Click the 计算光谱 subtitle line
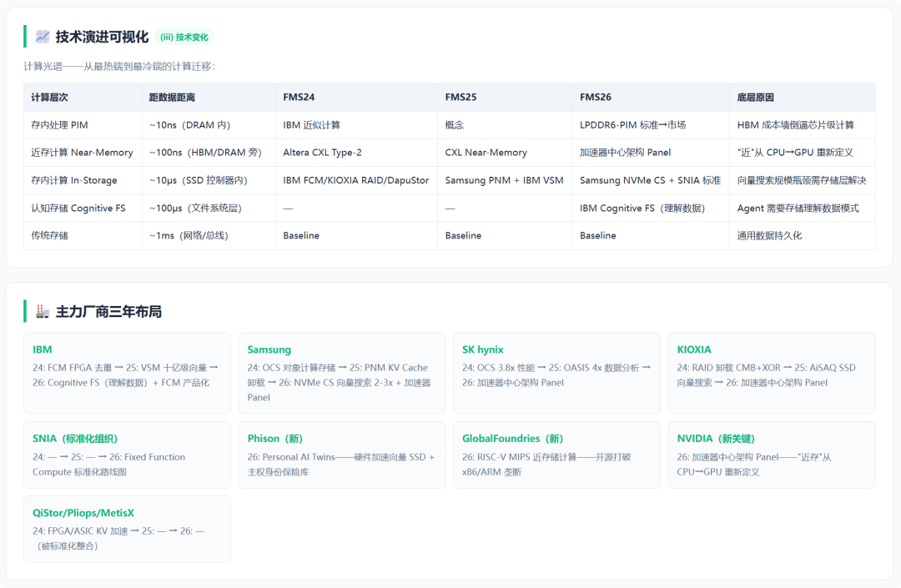 [x=119, y=66]
